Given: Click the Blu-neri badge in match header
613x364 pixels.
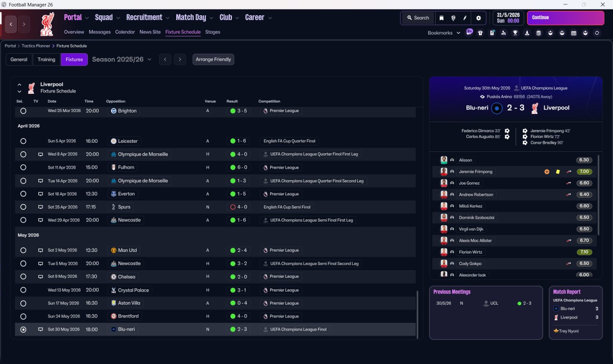Looking at the screenshot, I should (x=497, y=108).
